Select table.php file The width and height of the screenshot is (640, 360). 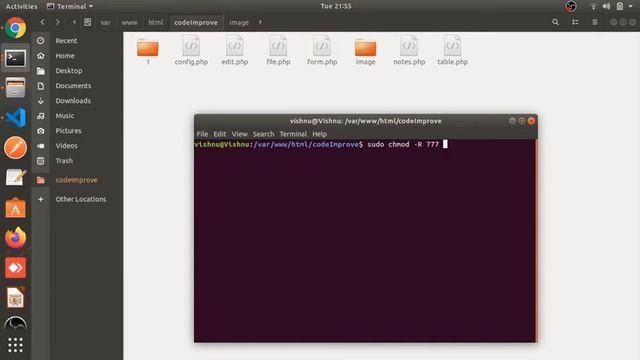(x=452, y=51)
